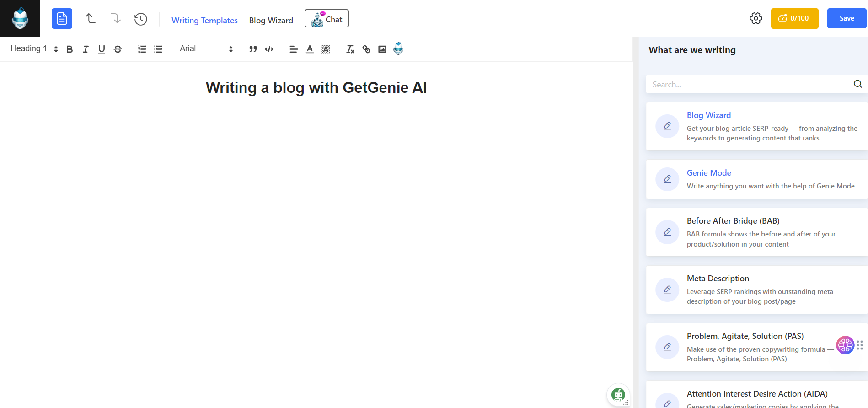Screen dimensions: 868x408
Task: Click the pink brain floating icon
Action: point(845,345)
